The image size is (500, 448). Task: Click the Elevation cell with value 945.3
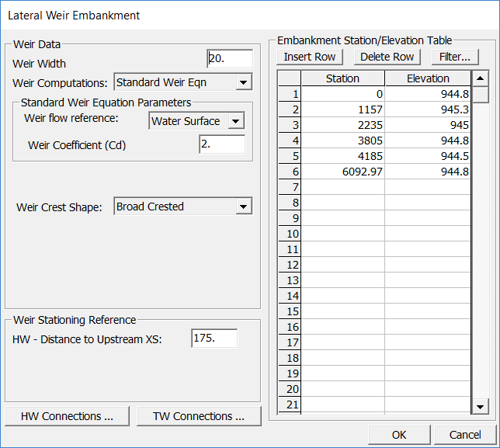[428, 109]
